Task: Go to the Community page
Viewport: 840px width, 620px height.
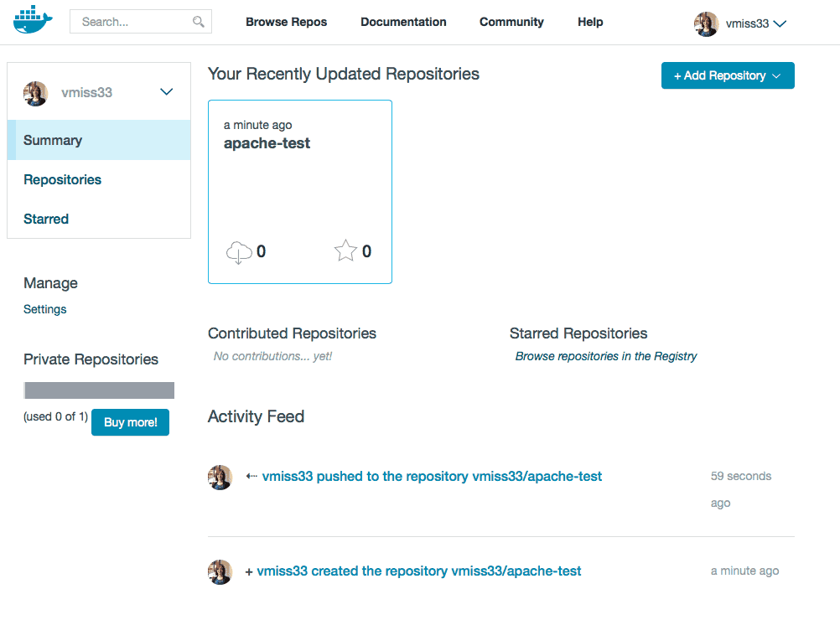Action: click(511, 22)
